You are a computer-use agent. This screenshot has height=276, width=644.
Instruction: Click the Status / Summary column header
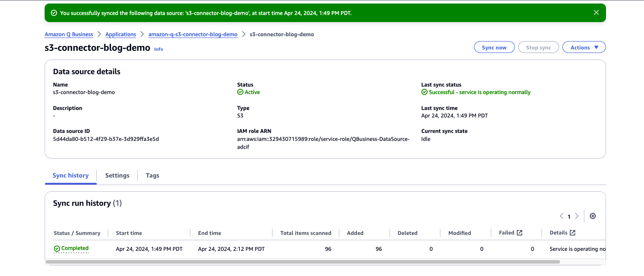tap(77, 233)
